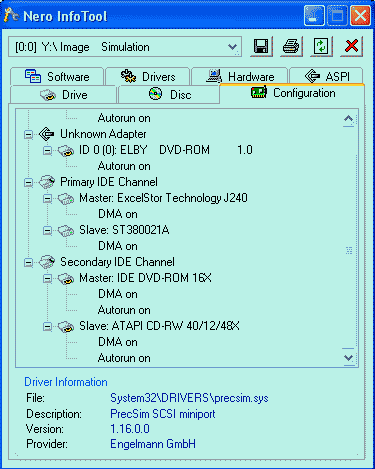
Task: Select Autorun on under IDE DVD-ROM 16X
Action: coord(124,310)
